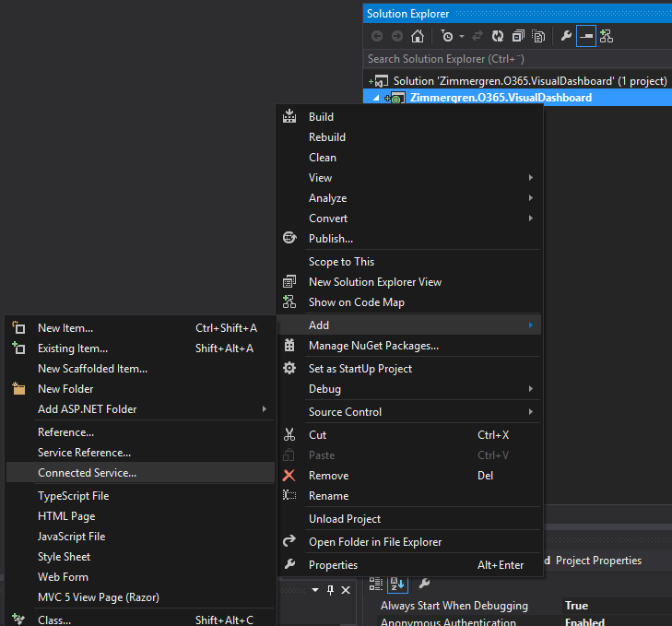
Task: Toggle the Alphabetical sort icon in Properties
Action: tap(397, 584)
